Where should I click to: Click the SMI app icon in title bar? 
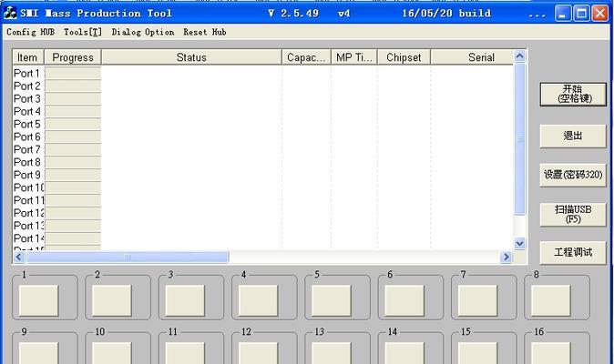[10, 13]
